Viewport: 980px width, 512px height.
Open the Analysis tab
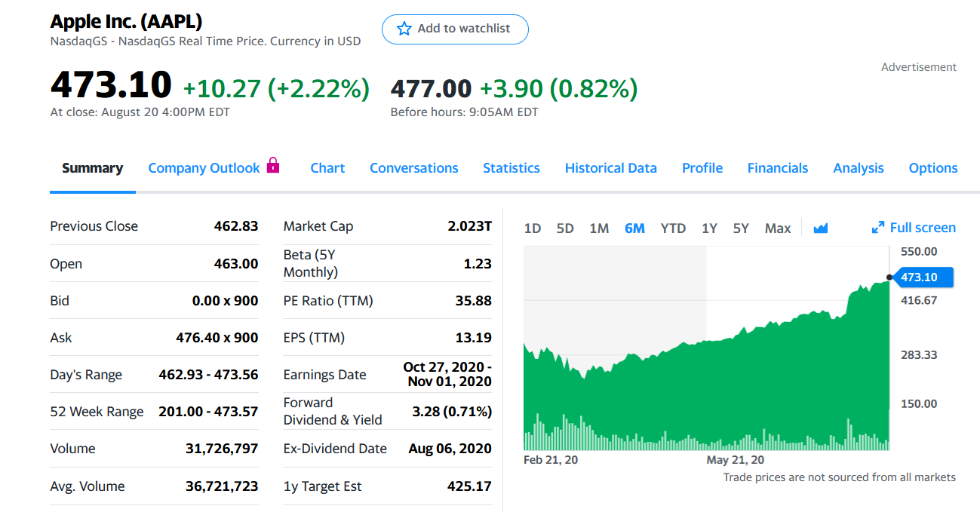859,168
